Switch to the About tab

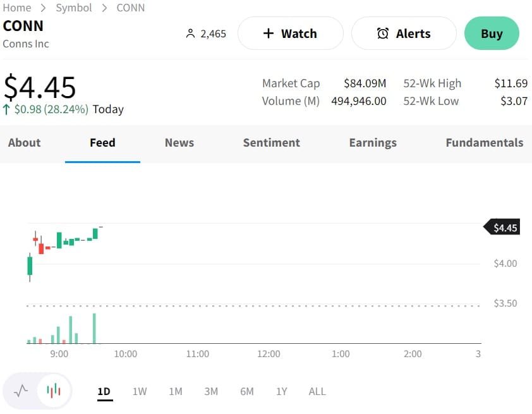click(24, 143)
